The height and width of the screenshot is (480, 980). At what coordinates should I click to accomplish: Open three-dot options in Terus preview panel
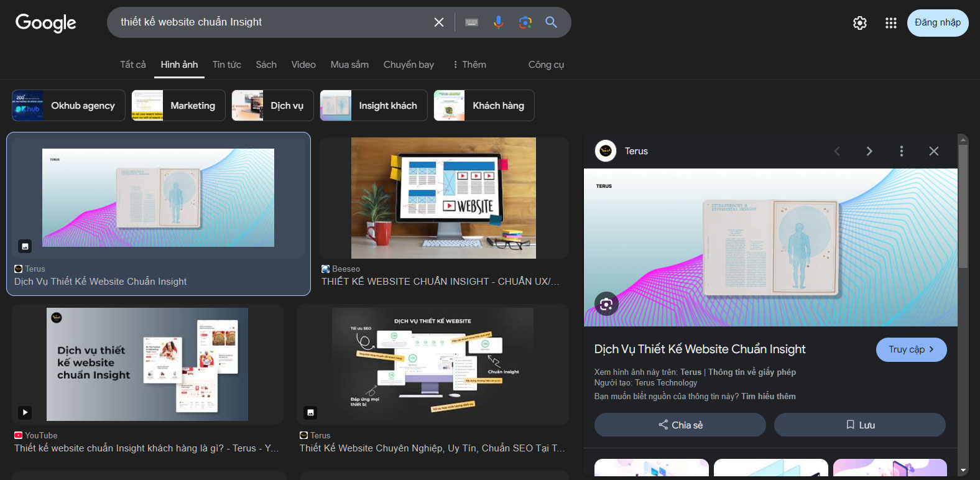[902, 151]
